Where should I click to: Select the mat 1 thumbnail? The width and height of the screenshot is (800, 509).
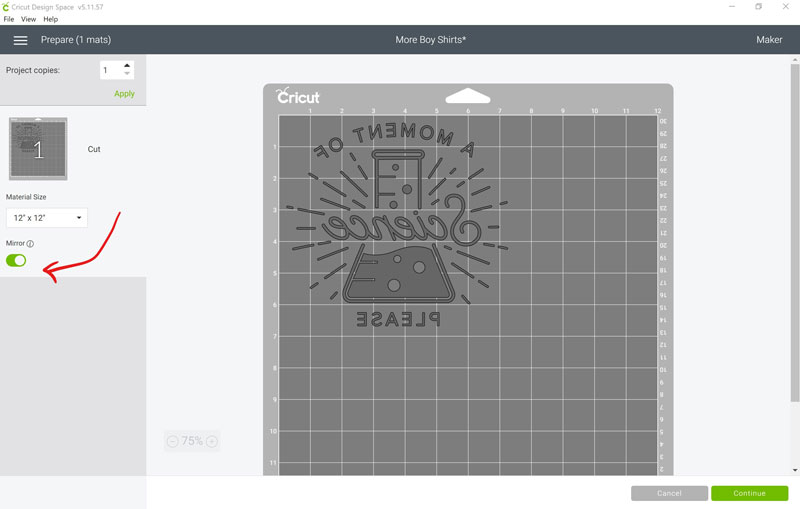(38, 149)
